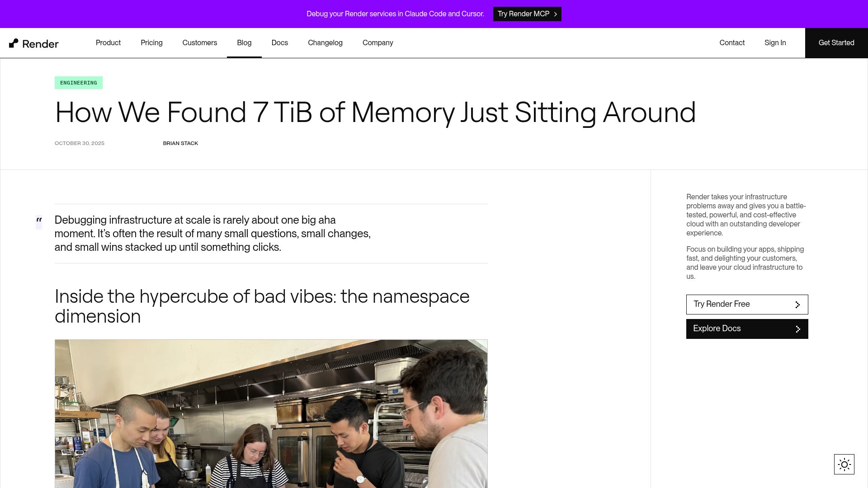Click the Try Render Free button
The height and width of the screenshot is (488, 868).
(747, 305)
